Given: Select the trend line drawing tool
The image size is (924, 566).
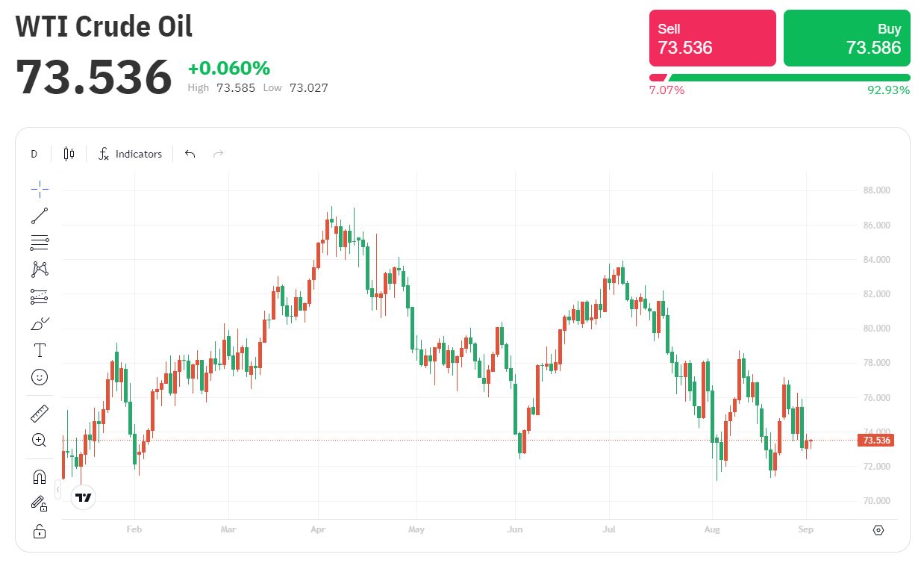Looking at the screenshot, I should point(40,216).
